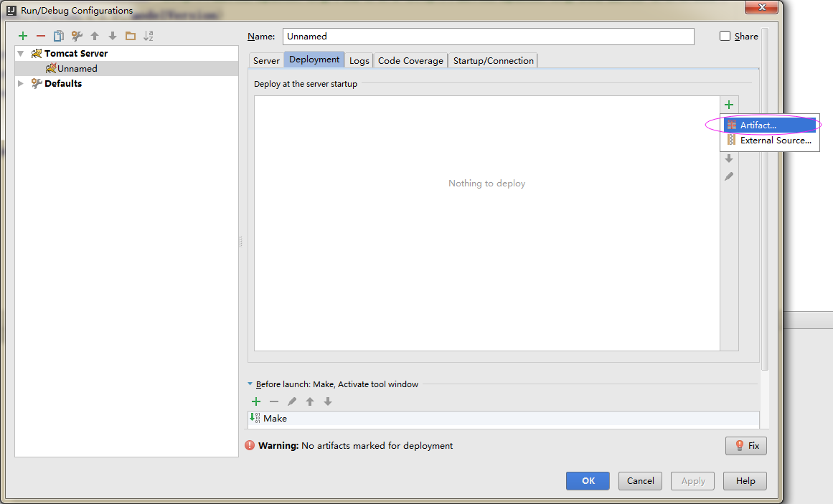Viewport: 833px width, 504px height.
Task: Choose Artifact... from popup menu
Action: click(x=769, y=125)
